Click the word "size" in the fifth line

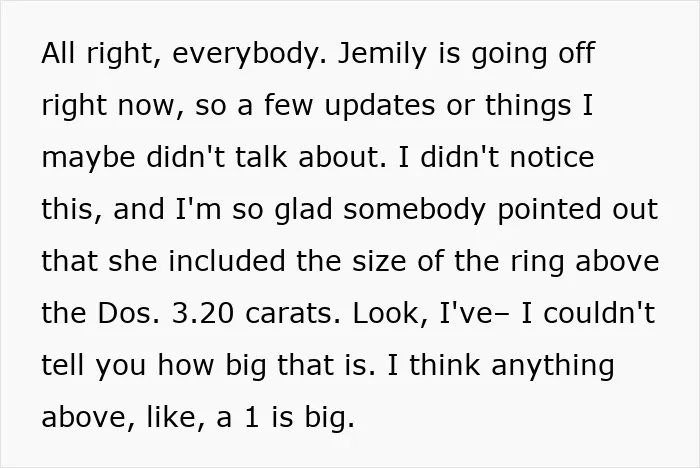click(379, 261)
